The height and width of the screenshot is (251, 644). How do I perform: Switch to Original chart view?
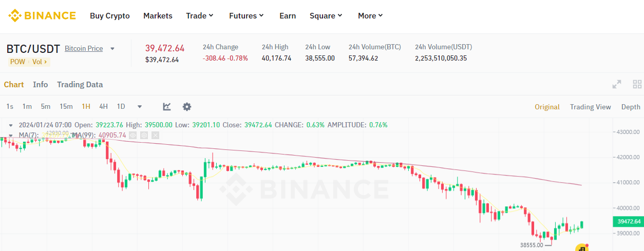pyautogui.click(x=547, y=107)
